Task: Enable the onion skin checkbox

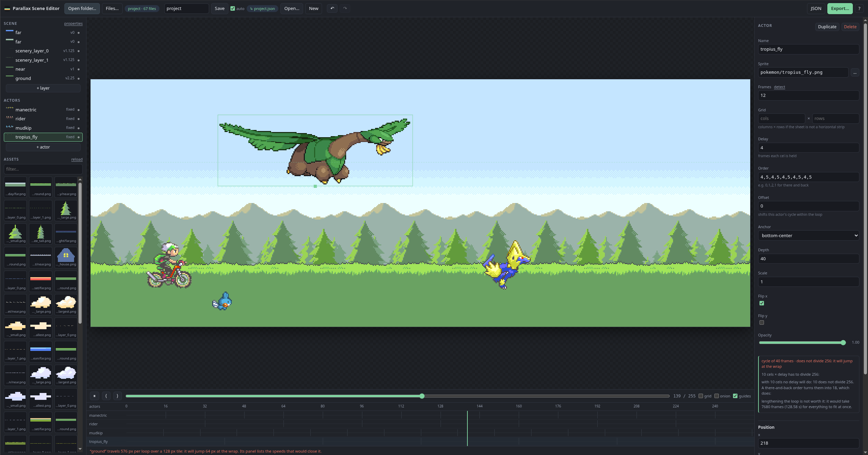Action: [716, 396]
